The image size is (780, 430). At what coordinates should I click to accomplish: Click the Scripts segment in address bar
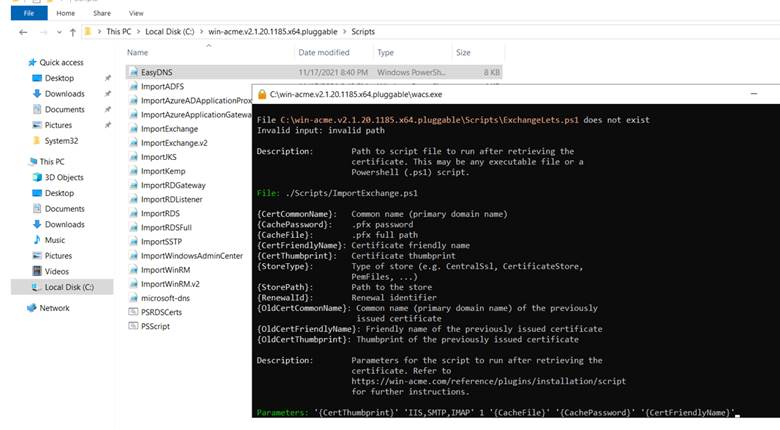[x=363, y=31]
